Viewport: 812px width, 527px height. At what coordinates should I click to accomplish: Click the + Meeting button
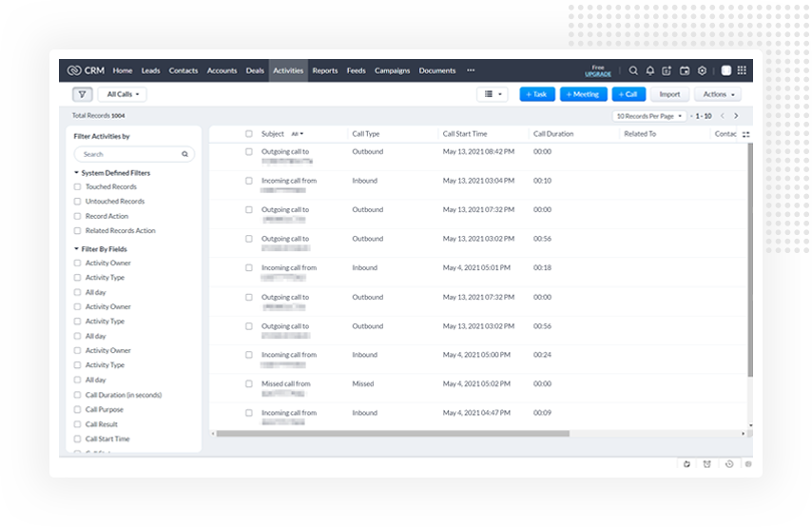click(583, 94)
